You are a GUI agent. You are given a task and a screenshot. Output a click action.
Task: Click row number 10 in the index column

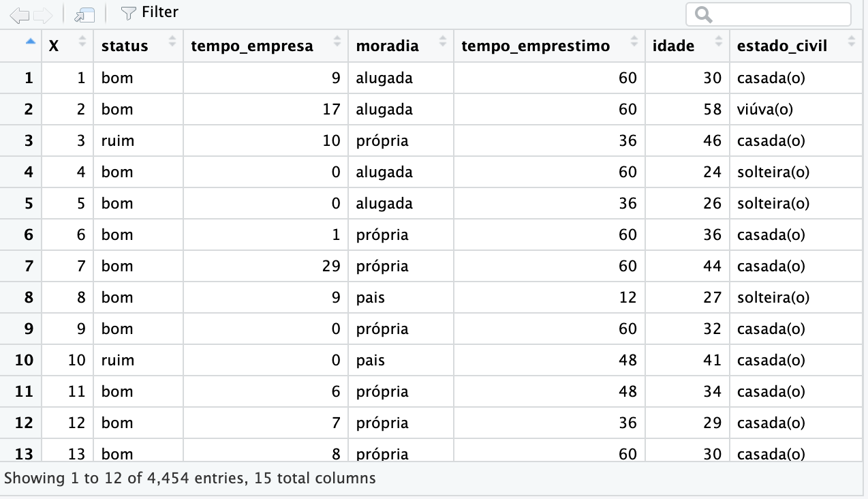tap(24, 360)
